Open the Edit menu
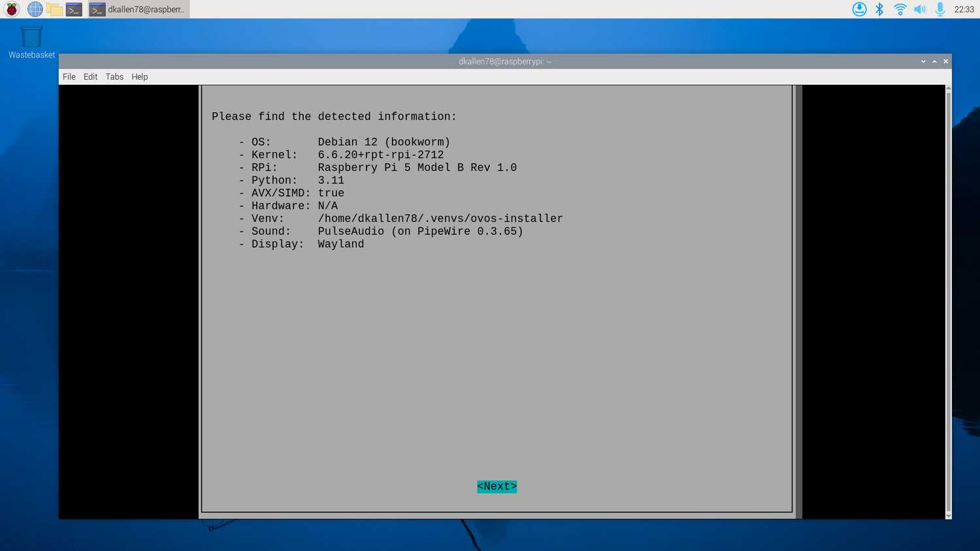This screenshot has width=980, height=551. [x=90, y=77]
